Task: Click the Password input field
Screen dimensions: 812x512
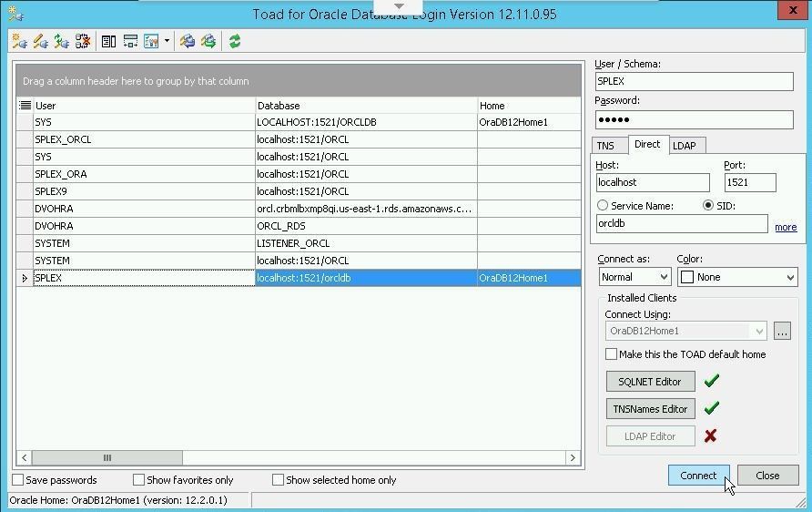Action: pos(694,119)
